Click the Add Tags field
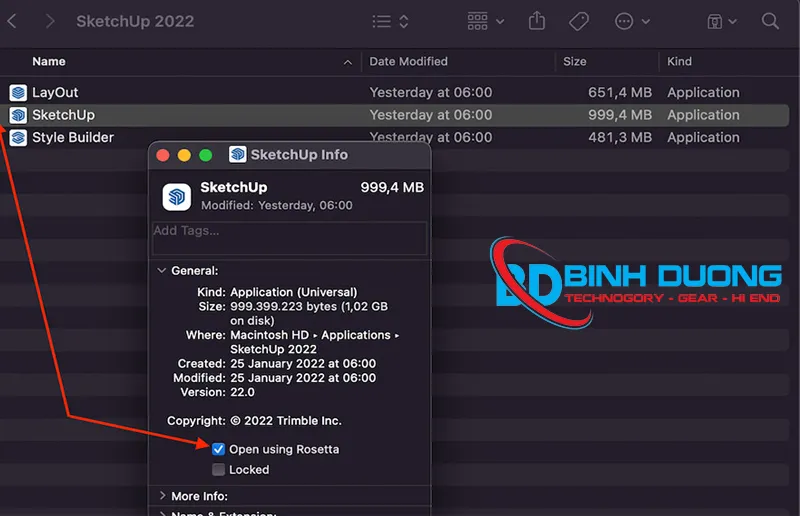The width and height of the screenshot is (800, 516). (x=289, y=238)
